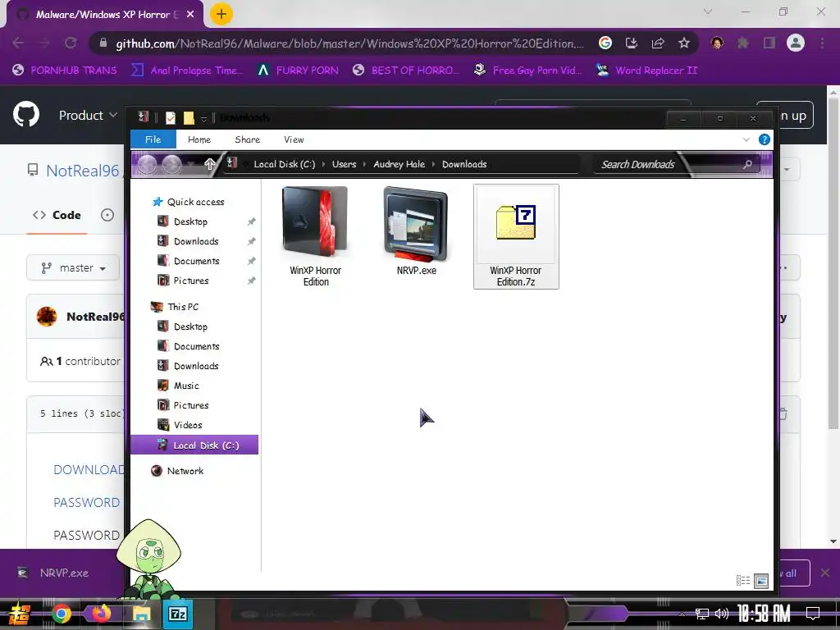Open the Share ribbon tab
This screenshot has height=630, width=840.
pyautogui.click(x=248, y=139)
